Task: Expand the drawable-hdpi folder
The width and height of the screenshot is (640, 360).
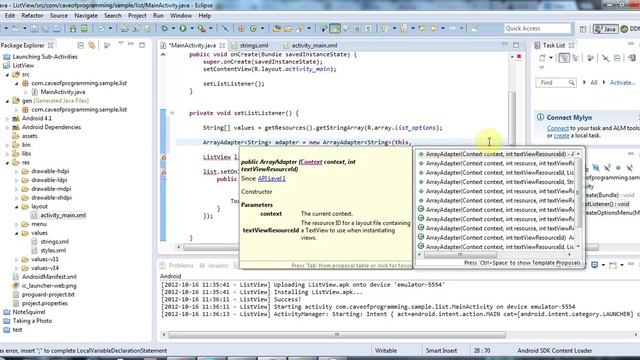Action: pos(16,171)
